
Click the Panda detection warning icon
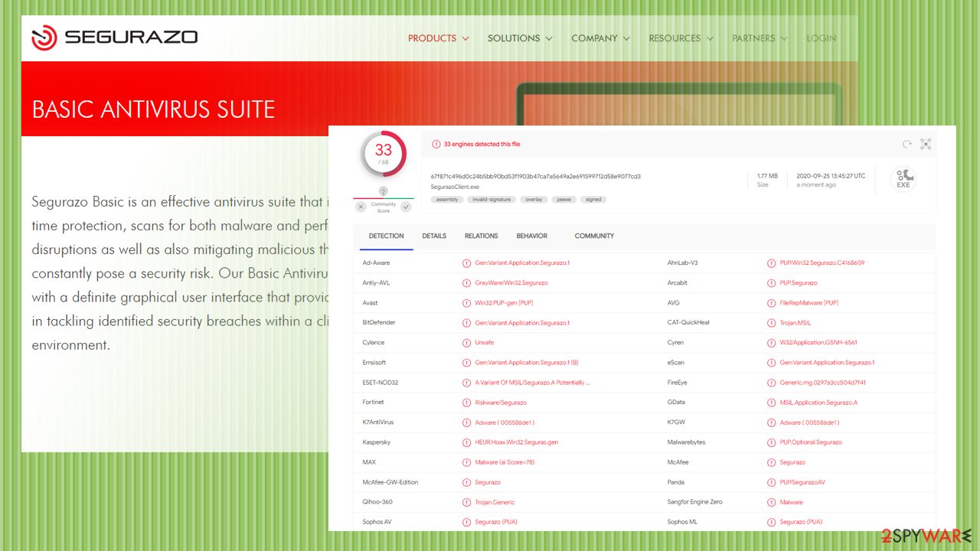click(771, 482)
